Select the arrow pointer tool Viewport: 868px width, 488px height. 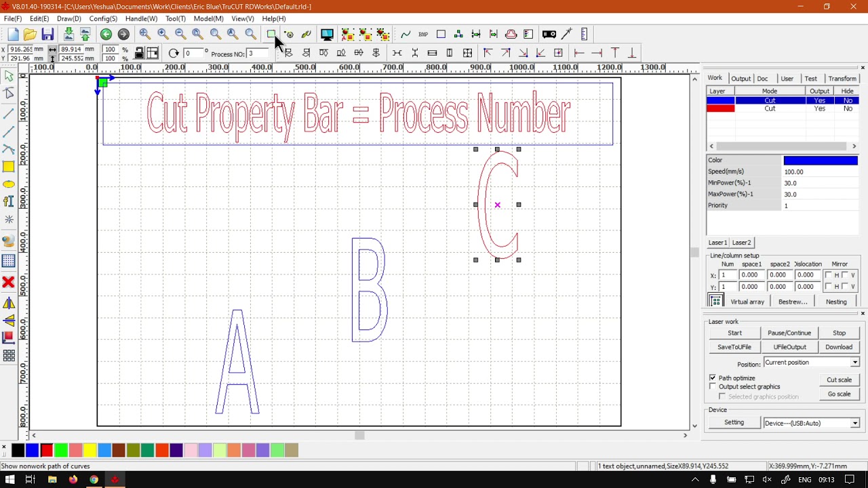pos(9,77)
